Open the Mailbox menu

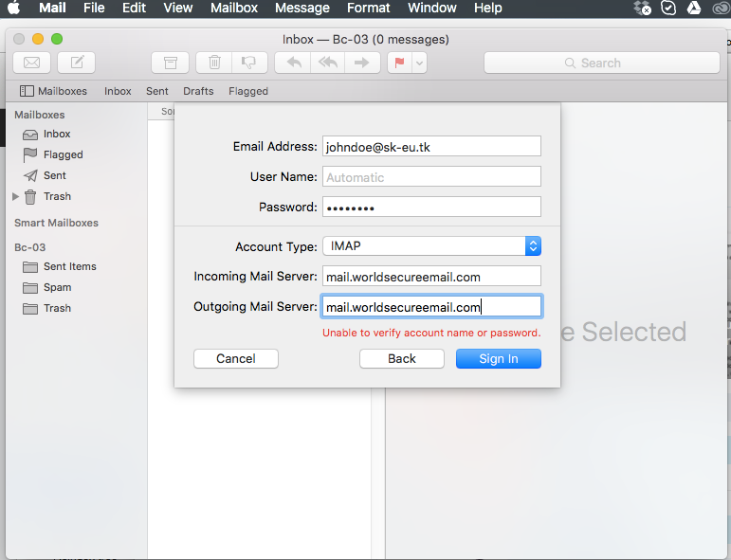(234, 8)
